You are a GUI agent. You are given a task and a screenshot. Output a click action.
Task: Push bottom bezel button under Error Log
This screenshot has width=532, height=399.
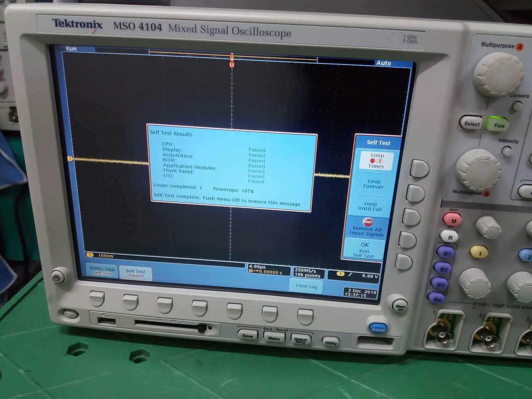305,316
